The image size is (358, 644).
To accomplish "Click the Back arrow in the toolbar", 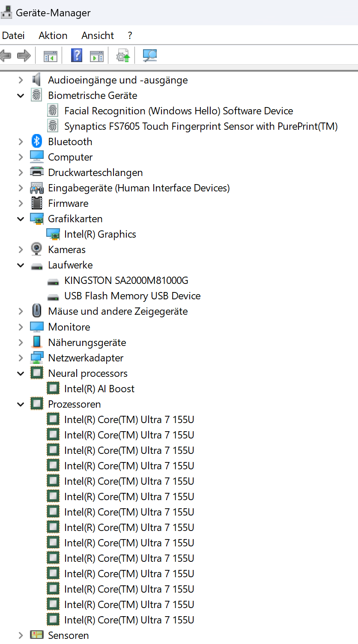I will pyautogui.click(x=5, y=56).
